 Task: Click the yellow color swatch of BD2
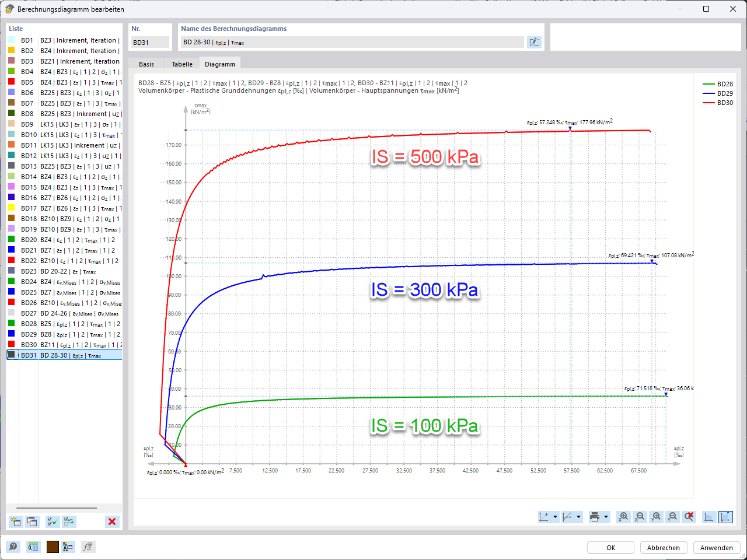point(11,51)
